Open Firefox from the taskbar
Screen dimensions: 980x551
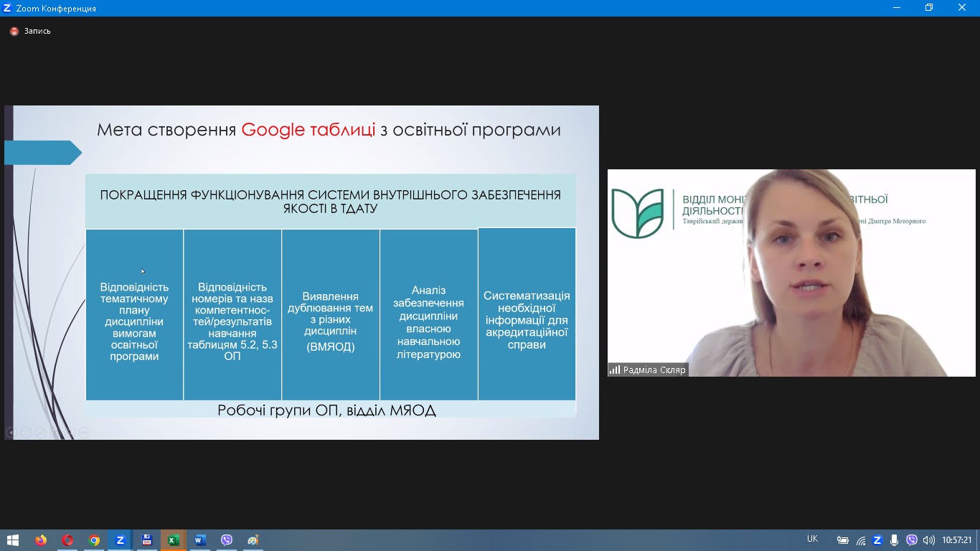click(x=41, y=540)
